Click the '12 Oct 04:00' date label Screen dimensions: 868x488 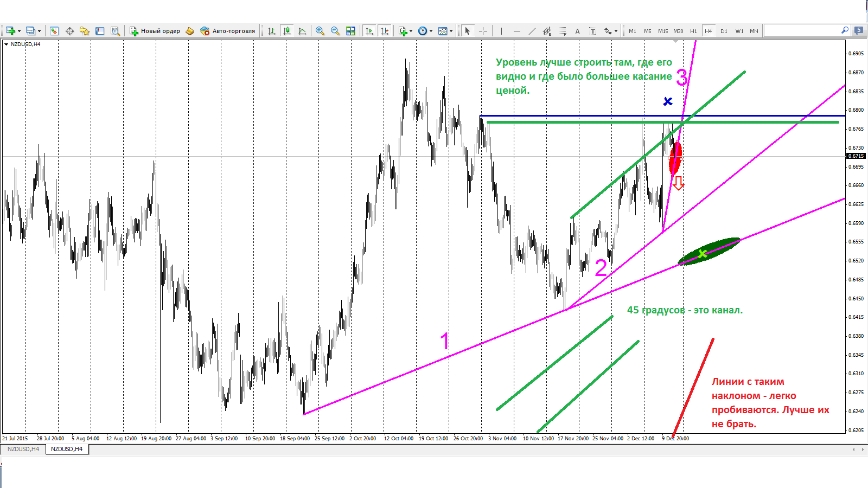pyautogui.click(x=399, y=438)
